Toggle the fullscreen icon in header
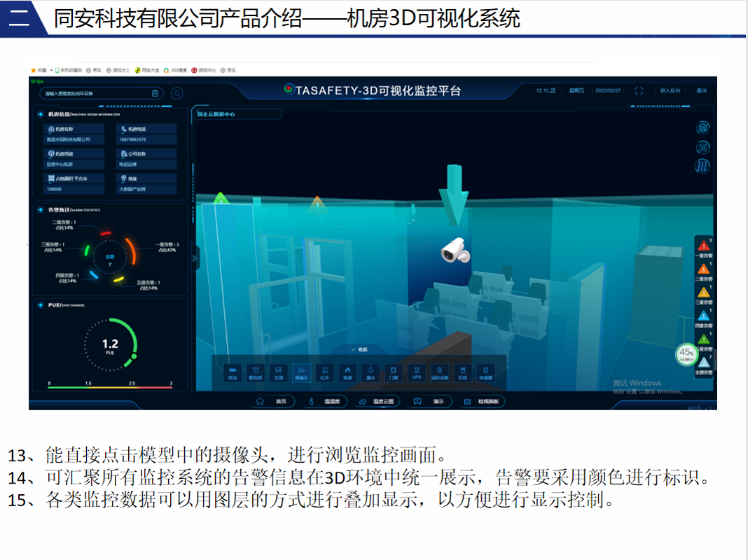Image resolution: width=748 pixels, height=560 pixels. (639, 91)
